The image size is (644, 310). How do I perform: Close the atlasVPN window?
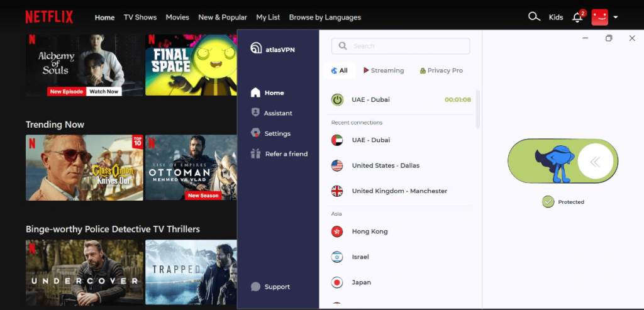pos(632,38)
